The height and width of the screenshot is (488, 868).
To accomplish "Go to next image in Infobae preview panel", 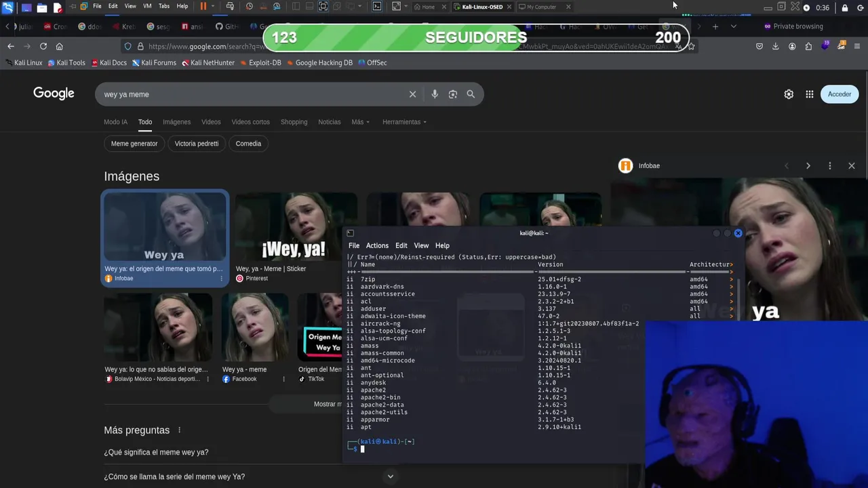I will point(808,166).
